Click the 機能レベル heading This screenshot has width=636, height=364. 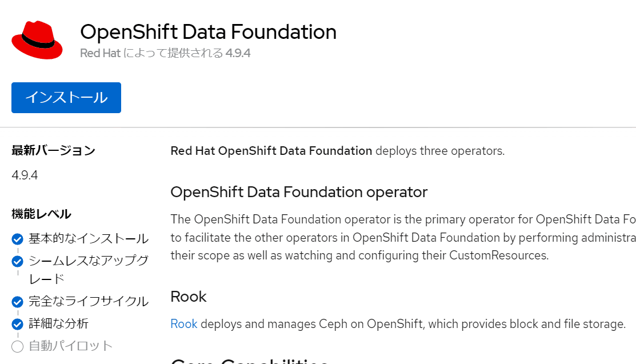(x=41, y=214)
